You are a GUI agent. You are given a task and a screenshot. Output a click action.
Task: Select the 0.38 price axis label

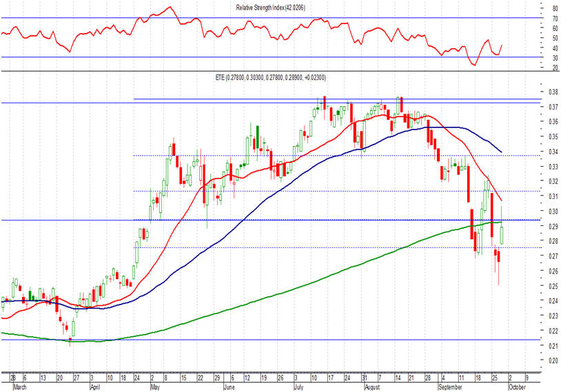click(x=553, y=92)
